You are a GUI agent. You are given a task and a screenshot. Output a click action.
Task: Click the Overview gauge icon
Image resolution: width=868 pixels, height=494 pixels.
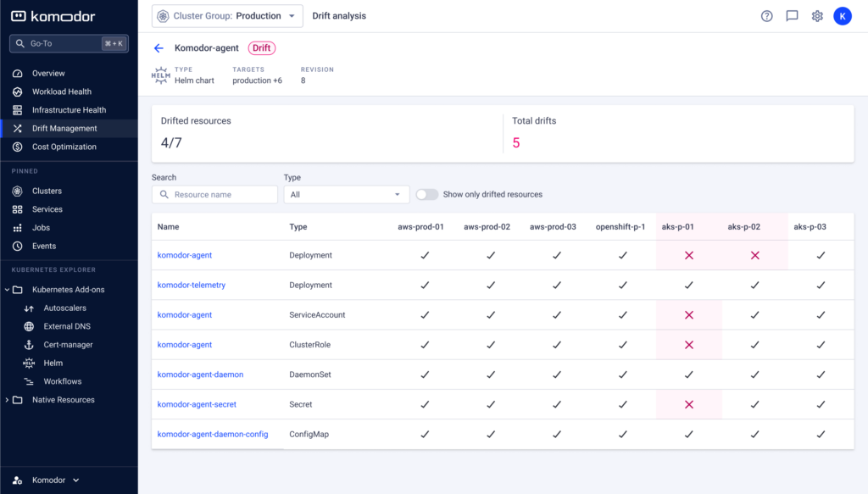tap(18, 74)
